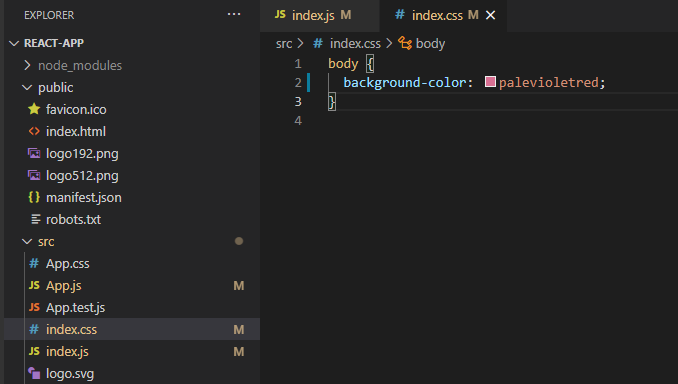Click JS icon beside index.js in explorer
The height and width of the screenshot is (384, 678).
[34, 351]
